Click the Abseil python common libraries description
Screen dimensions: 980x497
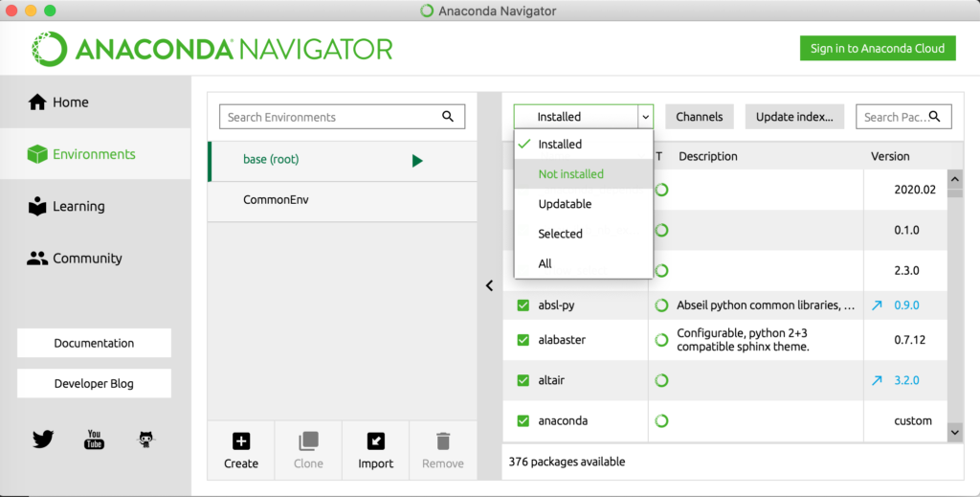766,305
